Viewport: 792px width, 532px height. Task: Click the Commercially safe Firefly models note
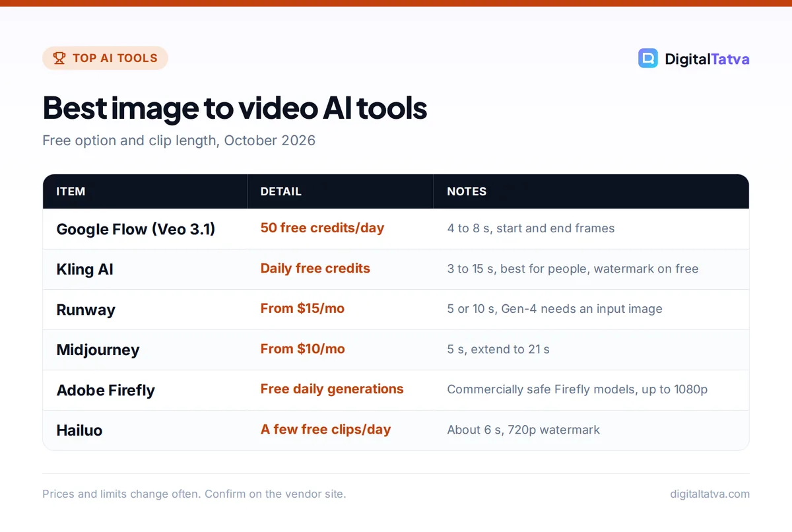[577, 389]
